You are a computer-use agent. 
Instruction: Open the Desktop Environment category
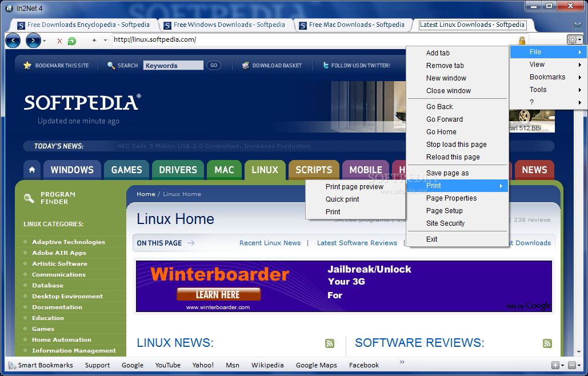pos(67,296)
